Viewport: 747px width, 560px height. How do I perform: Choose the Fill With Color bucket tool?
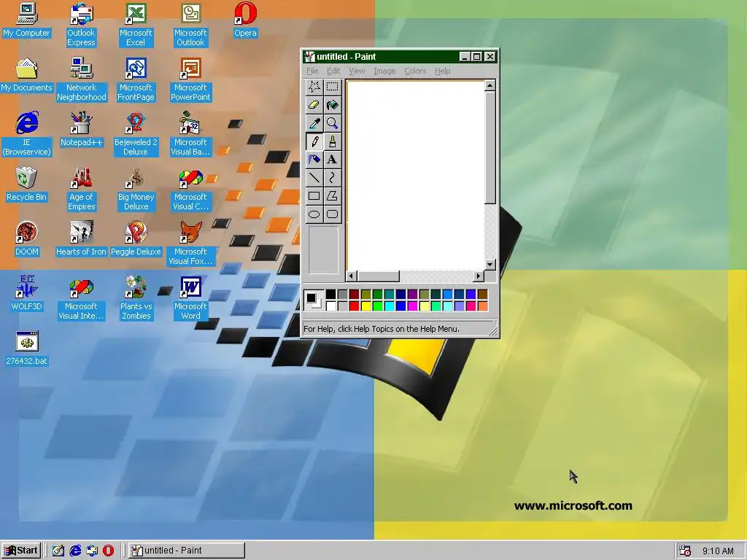(x=332, y=105)
